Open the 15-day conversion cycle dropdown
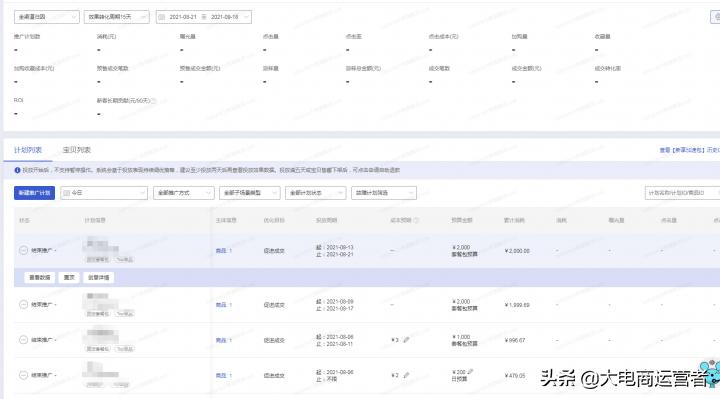 coord(117,17)
